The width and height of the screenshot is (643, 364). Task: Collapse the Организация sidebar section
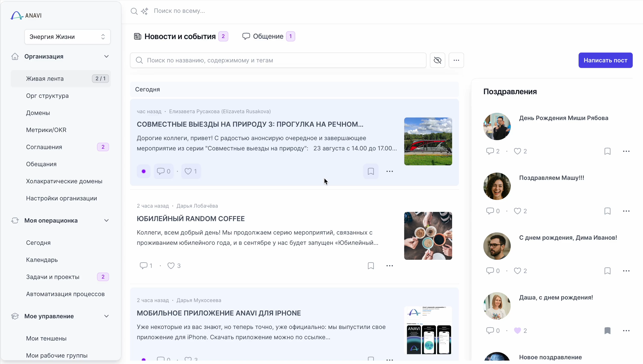[x=106, y=56]
